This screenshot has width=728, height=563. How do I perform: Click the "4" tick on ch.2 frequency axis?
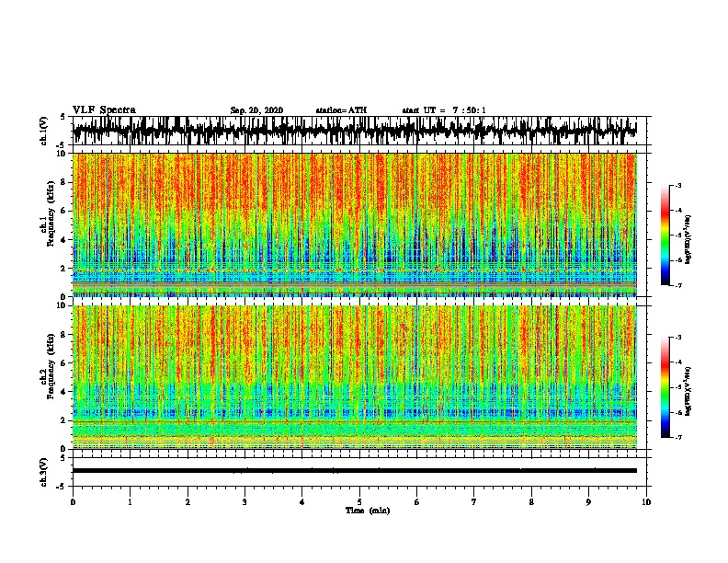coord(64,392)
